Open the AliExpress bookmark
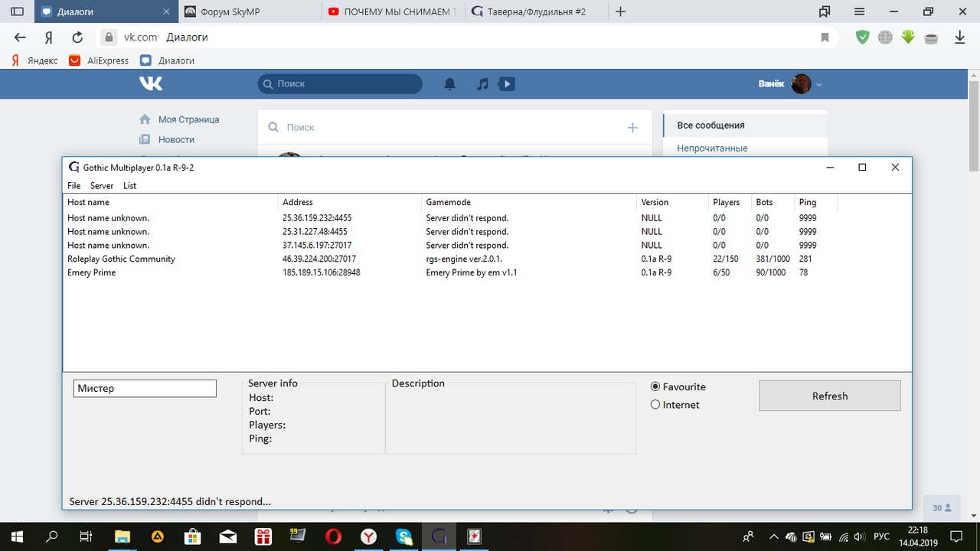The width and height of the screenshot is (980, 551). pos(99,60)
